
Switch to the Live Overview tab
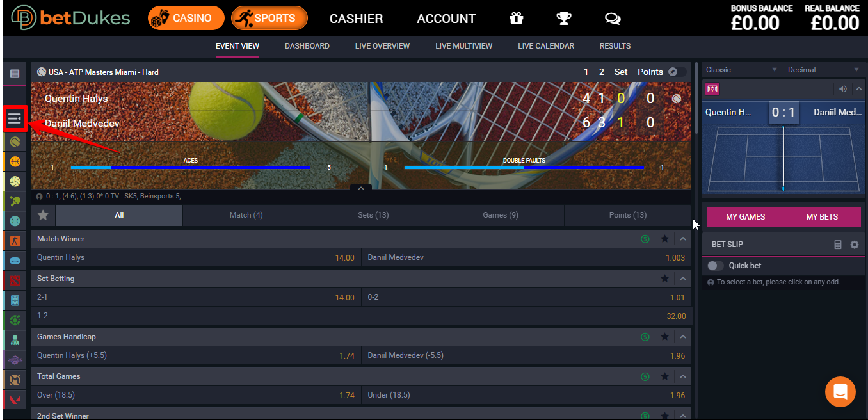point(382,46)
